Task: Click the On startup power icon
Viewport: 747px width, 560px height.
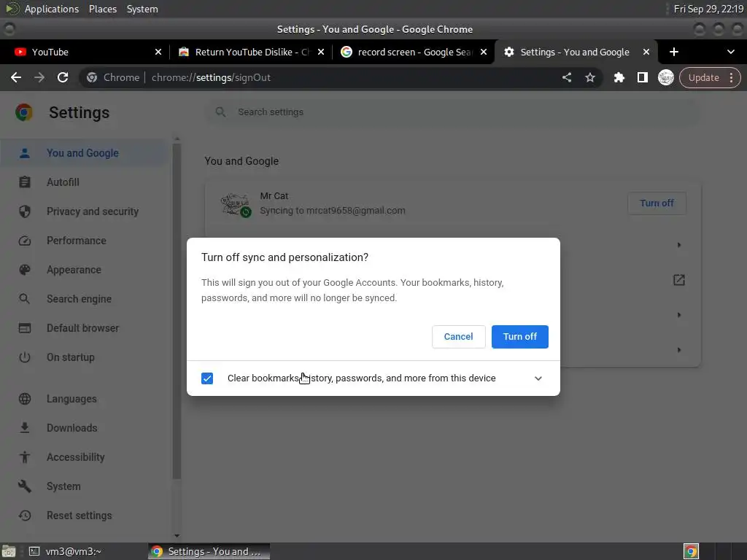Action: pos(24,357)
